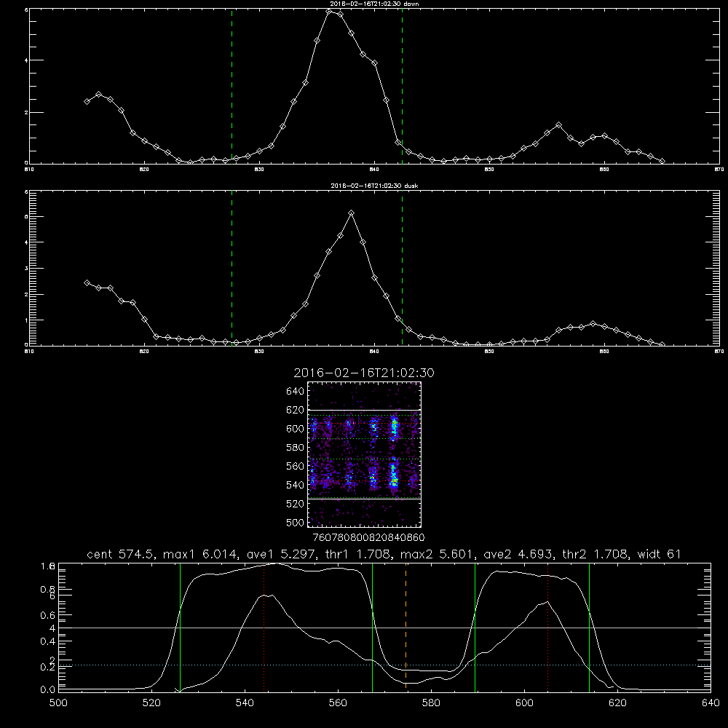Click the last diamond data point in dawn plot
728x728 pixels.
pyautogui.click(x=662, y=161)
